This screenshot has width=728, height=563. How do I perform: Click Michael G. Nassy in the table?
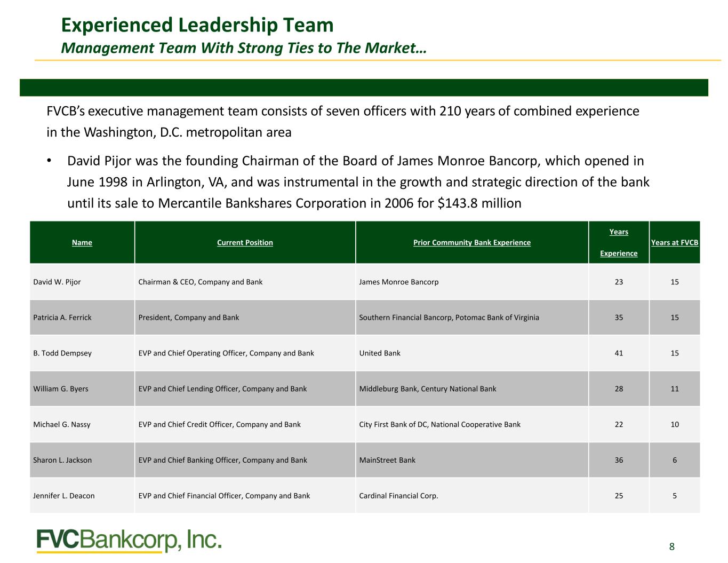[82, 424]
